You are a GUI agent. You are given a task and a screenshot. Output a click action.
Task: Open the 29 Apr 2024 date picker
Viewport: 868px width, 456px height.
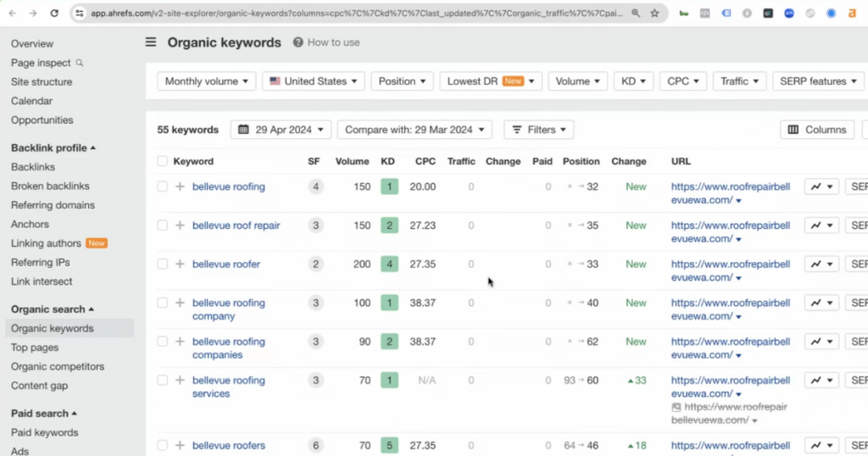[281, 130]
